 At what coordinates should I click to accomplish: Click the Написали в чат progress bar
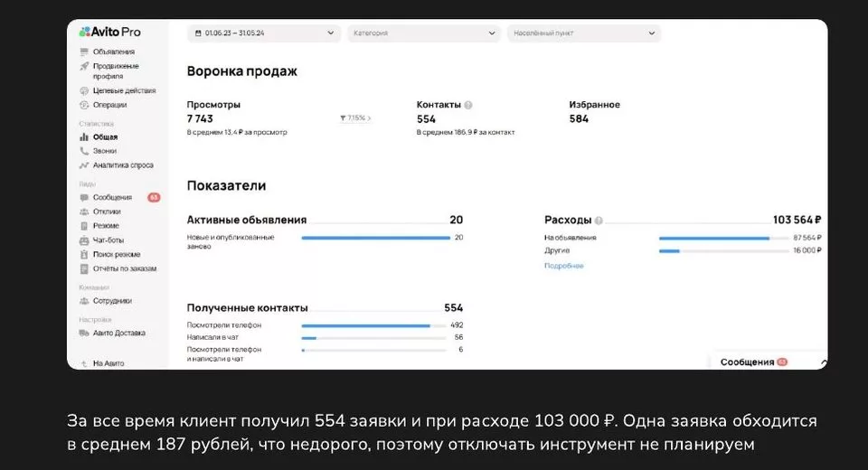(373, 338)
